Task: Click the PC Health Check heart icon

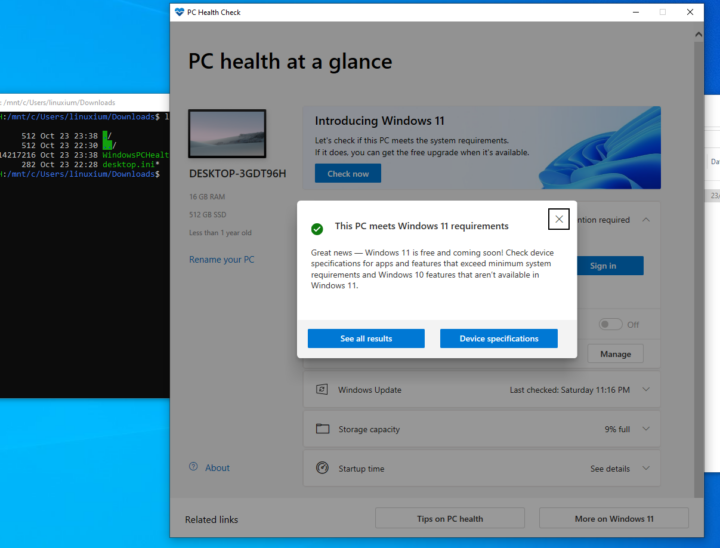Action: tap(179, 12)
